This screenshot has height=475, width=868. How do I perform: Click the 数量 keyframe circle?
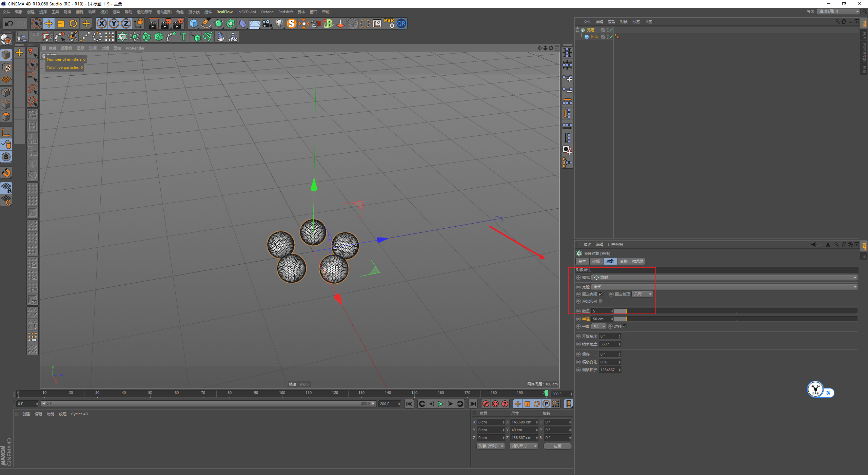(x=578, y=311)
